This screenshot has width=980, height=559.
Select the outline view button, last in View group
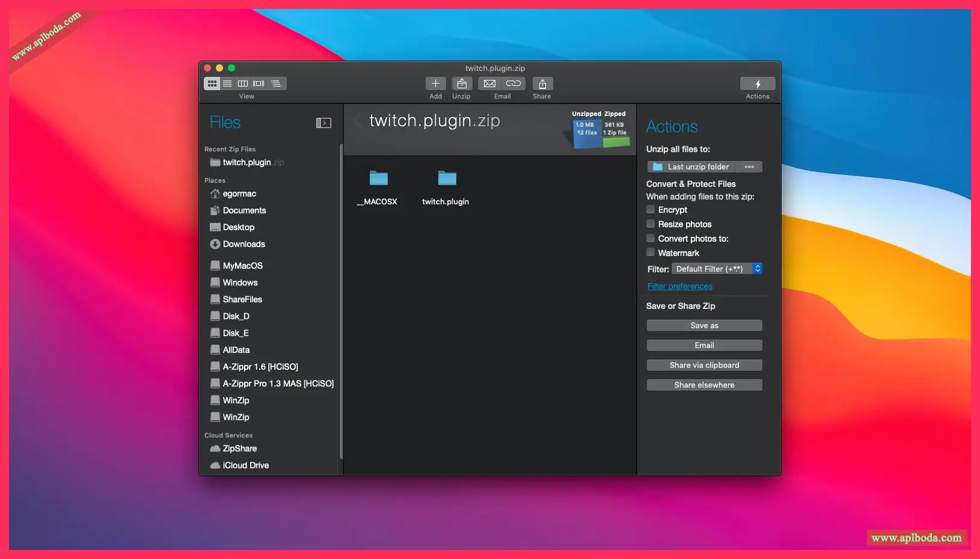(276, 84)
